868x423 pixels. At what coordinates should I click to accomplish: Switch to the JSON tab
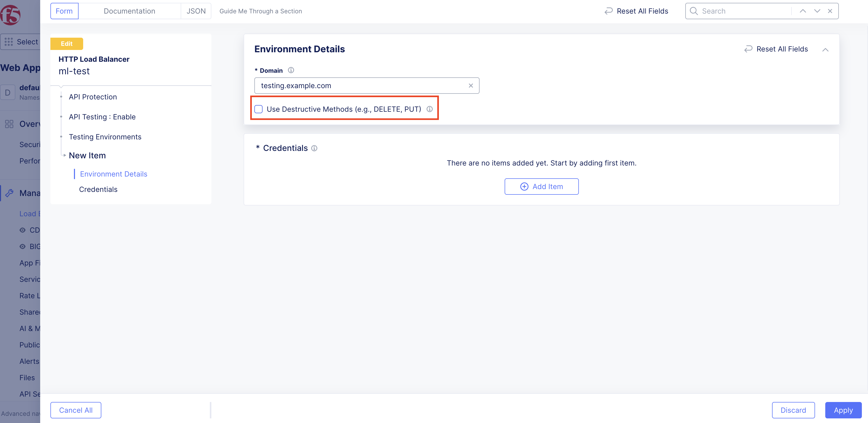tap(196, 11)
